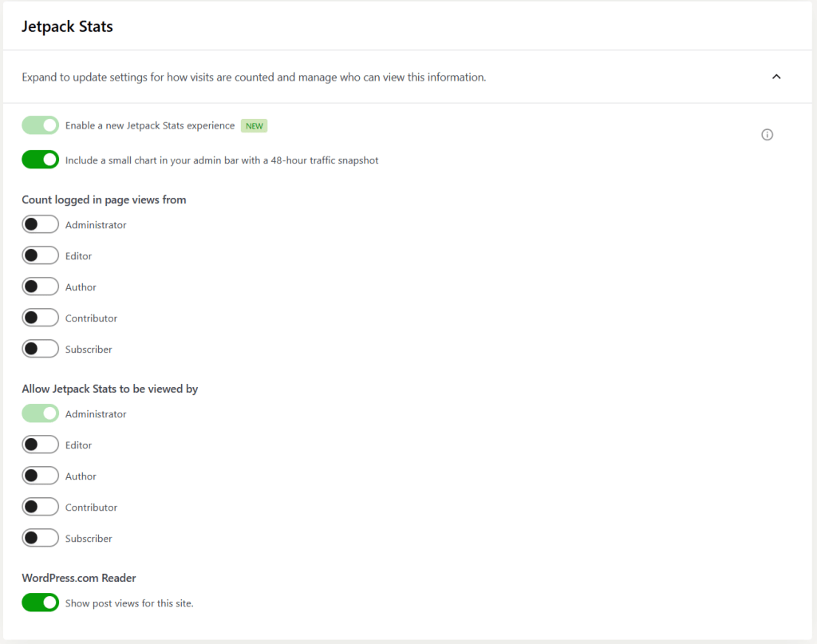Screen dimensions: 817x644
Task: Allow Editor to view Jetpack Stats
Action: coord(41,445)
